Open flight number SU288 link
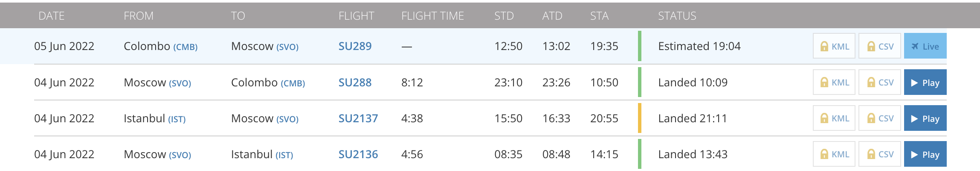 coord(355,83)
